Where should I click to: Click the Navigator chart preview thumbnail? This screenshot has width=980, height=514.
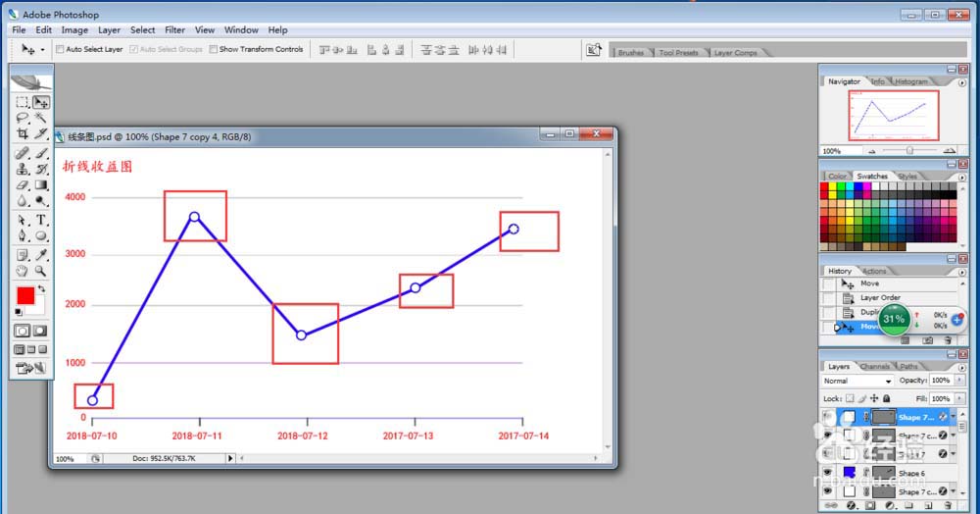(893, 115)
